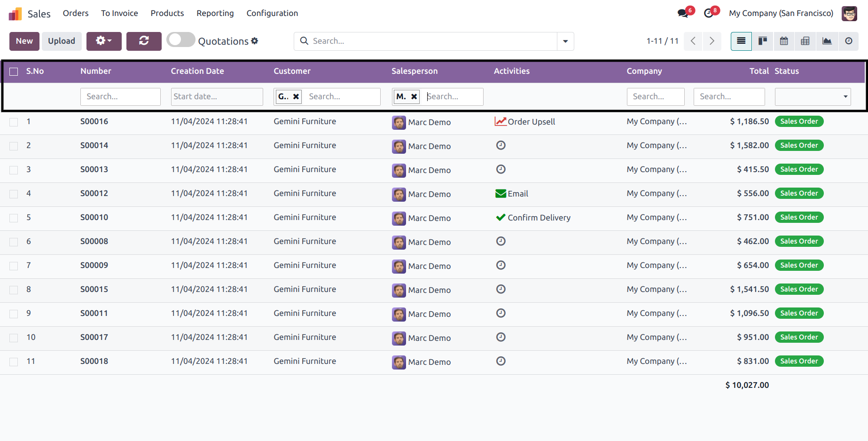Select the checkbox for row S00008
The height and width of the screenshot is (441, 868).
[x=14, y=242]
